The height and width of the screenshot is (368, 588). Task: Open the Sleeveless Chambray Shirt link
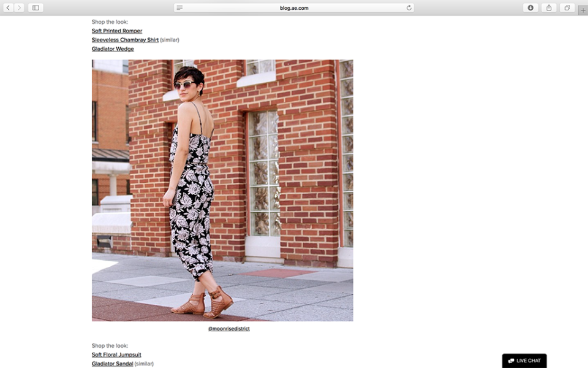pyautogui.click(x=125, y=40)
